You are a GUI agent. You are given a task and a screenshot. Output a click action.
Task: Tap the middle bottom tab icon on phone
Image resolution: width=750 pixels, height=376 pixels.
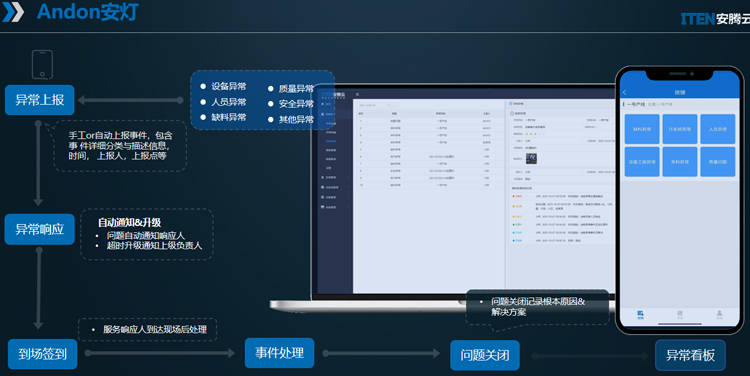[680, 314]
